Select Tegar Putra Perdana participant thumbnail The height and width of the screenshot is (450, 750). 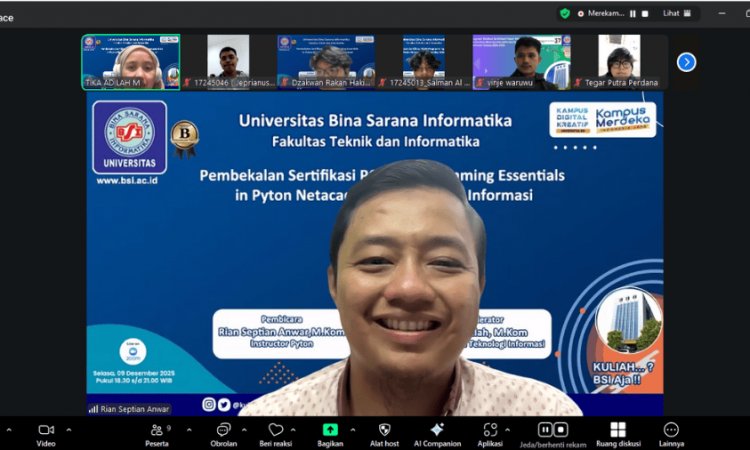619,62
